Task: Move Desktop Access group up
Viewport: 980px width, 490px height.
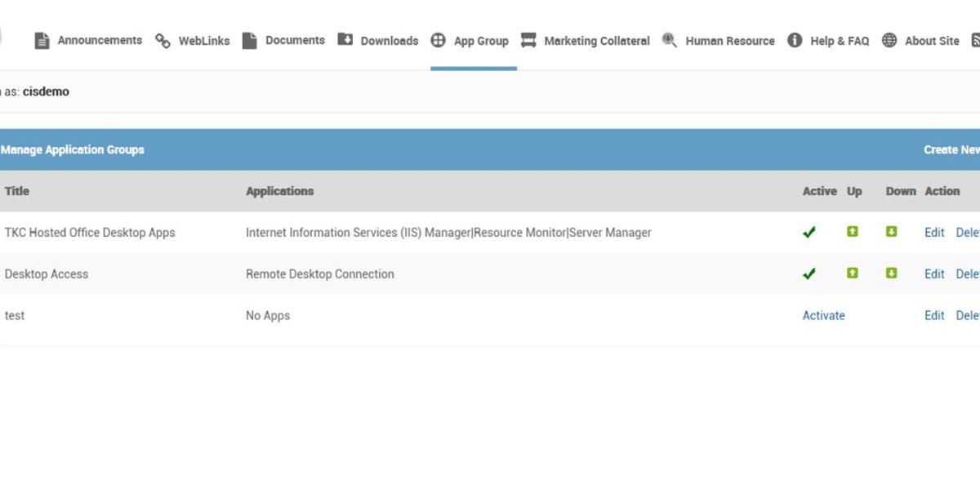Action: (x=852, y=274)
